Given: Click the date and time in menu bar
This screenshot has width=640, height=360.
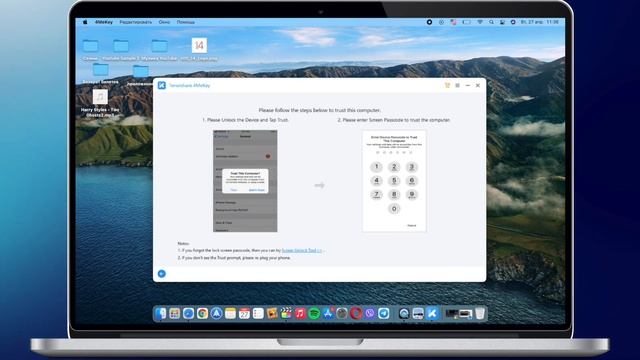Looking at the screenshot, I should (540, 22).
